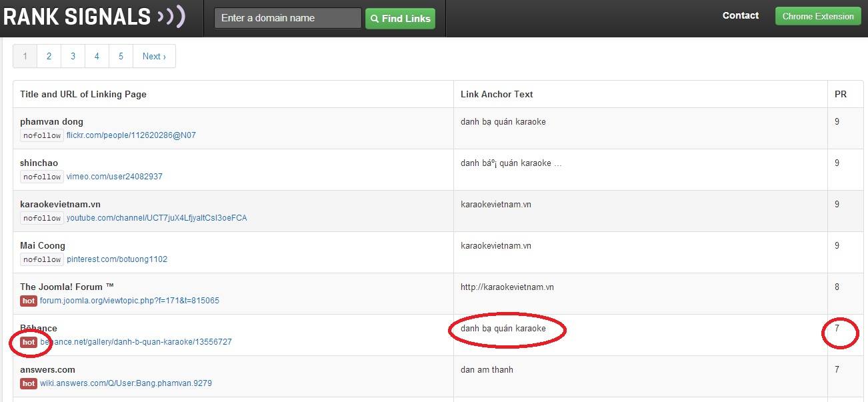
Task: Select the 'answers.com' page title
Action: 47,369
